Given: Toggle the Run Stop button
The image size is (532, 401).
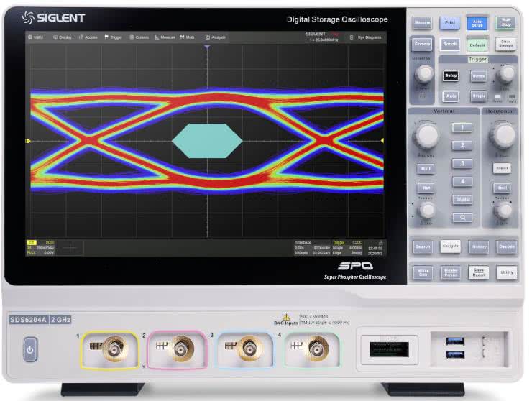Looking at the screenshot, I should tap(505, 23).
